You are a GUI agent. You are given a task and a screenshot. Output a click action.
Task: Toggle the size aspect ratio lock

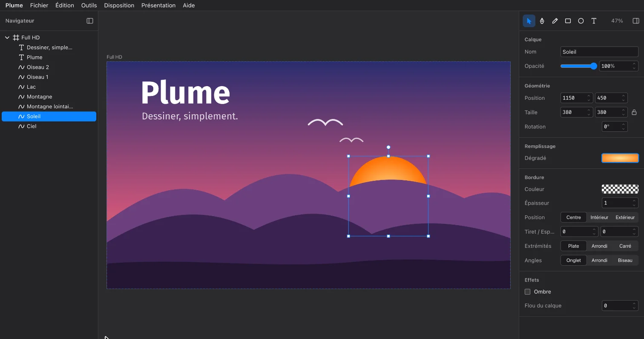point(634,112)
